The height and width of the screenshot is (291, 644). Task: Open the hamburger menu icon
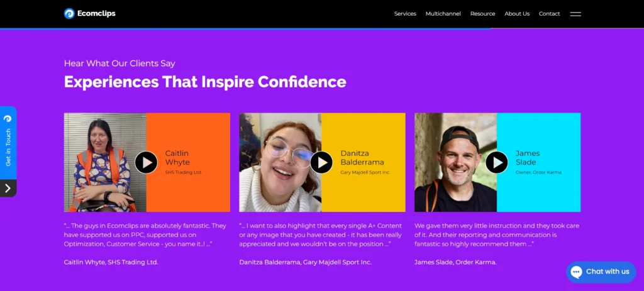coord(575,14)
